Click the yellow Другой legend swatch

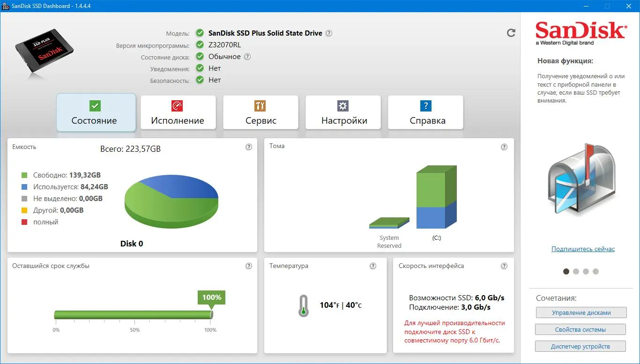pos(24,210)
